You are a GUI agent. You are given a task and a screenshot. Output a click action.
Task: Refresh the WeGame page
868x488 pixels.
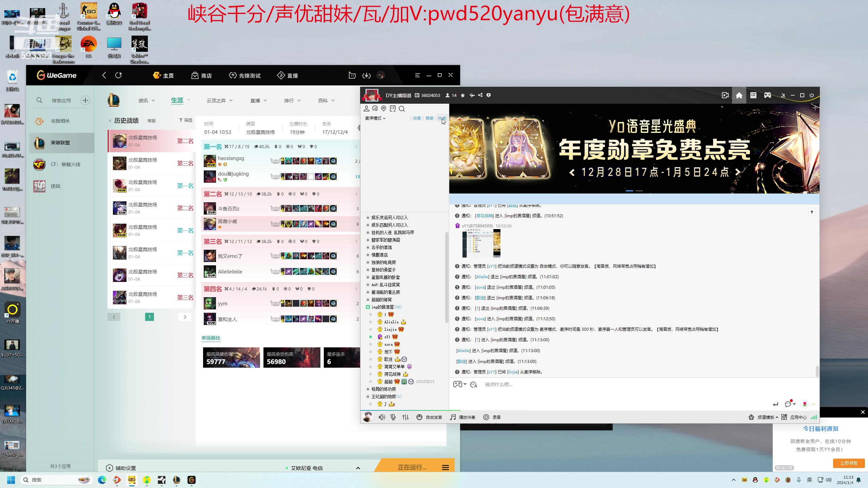click(118, 75)
